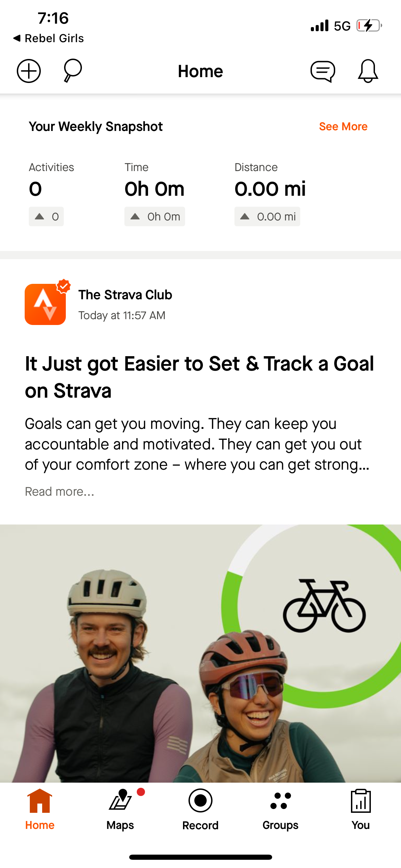
Task: Tap the Activities comparison chip
Action: click(46, 216)
